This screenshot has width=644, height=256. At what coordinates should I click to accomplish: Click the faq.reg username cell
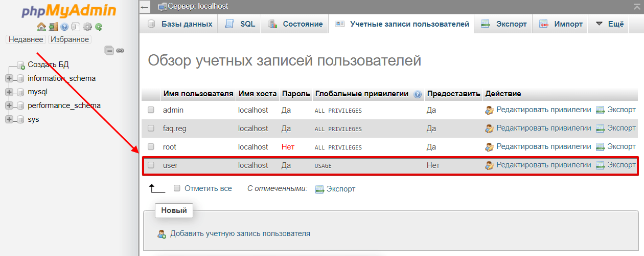click(x=174, y=128)
